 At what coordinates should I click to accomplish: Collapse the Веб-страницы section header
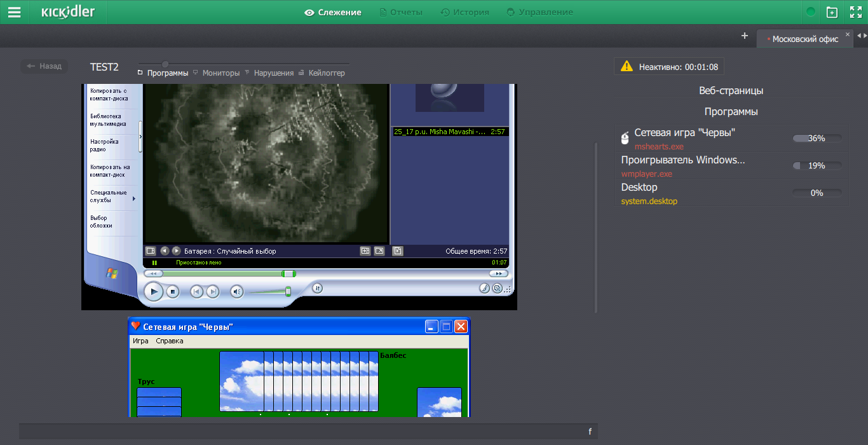coord(731,90)
